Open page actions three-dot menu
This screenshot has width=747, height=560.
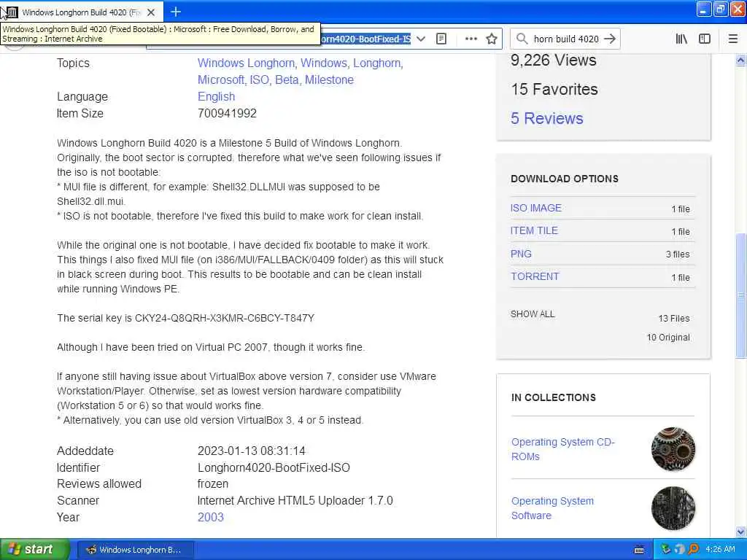(471, 39)
